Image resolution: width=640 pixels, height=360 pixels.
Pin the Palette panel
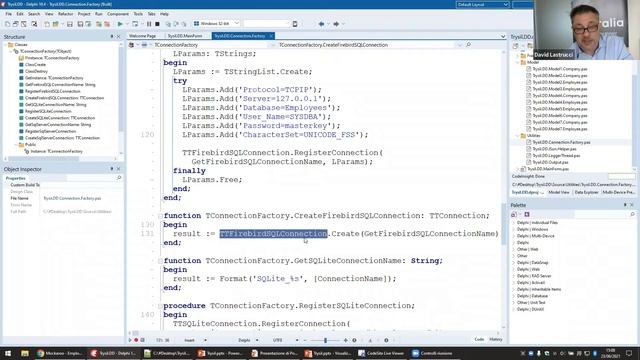625,205
